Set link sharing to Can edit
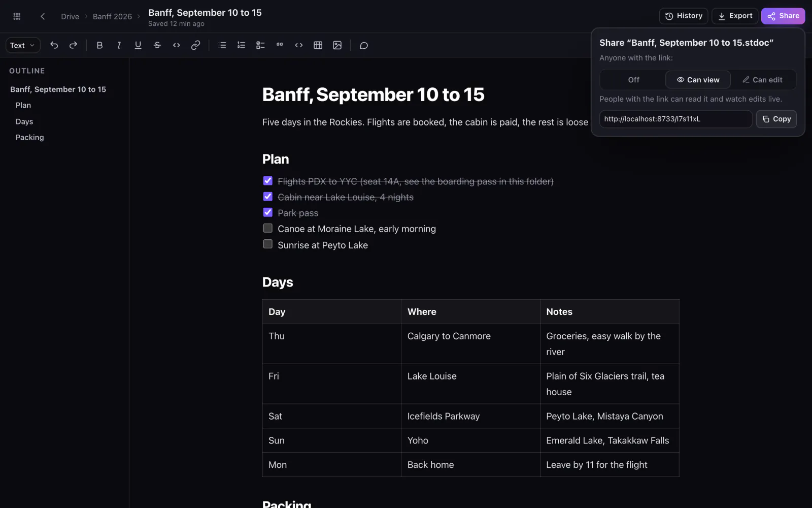Viewport: 812px width, 508px height. pos(762,80)
